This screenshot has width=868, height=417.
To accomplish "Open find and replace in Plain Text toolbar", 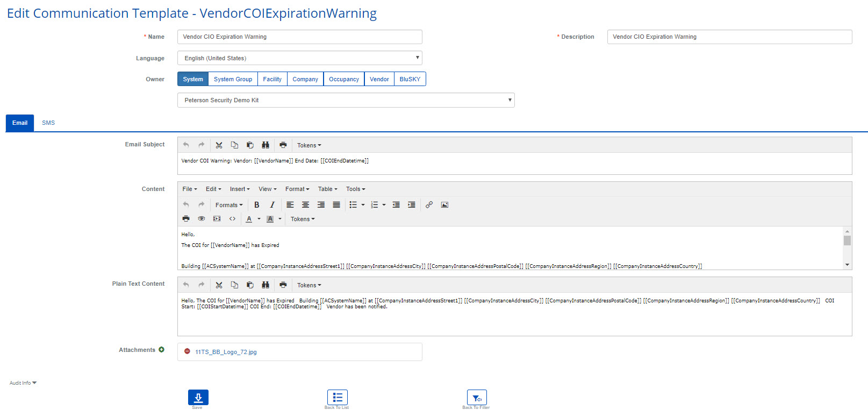I will point(266,285).
